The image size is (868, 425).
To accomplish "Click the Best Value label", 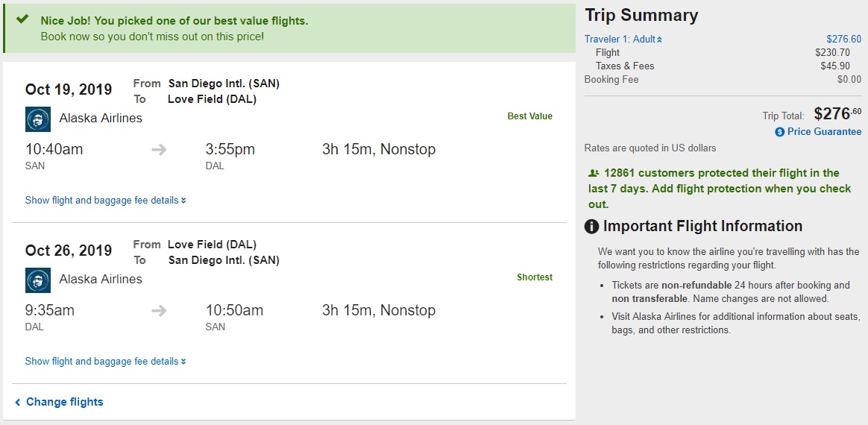I will 529,116.
